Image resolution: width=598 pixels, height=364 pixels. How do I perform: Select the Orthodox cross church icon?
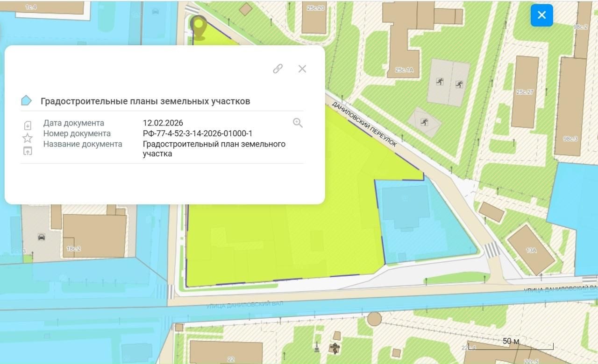coord(335,348)
